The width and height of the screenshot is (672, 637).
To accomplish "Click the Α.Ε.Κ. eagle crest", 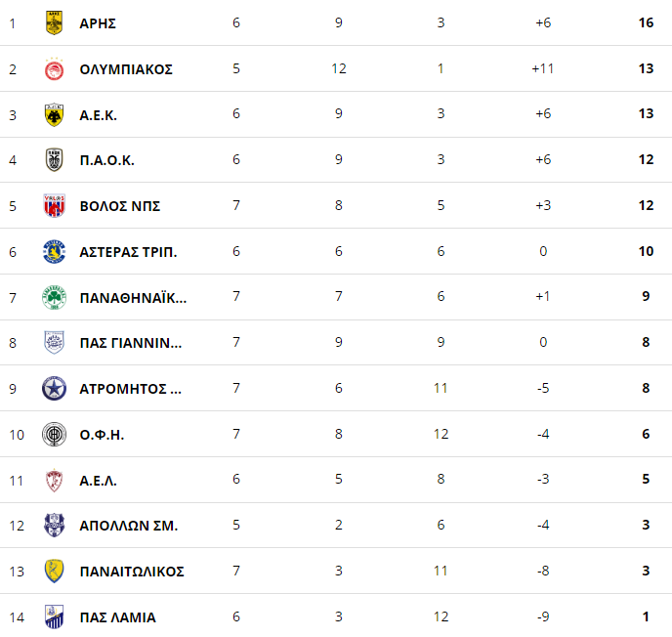I will click(54, 114).
